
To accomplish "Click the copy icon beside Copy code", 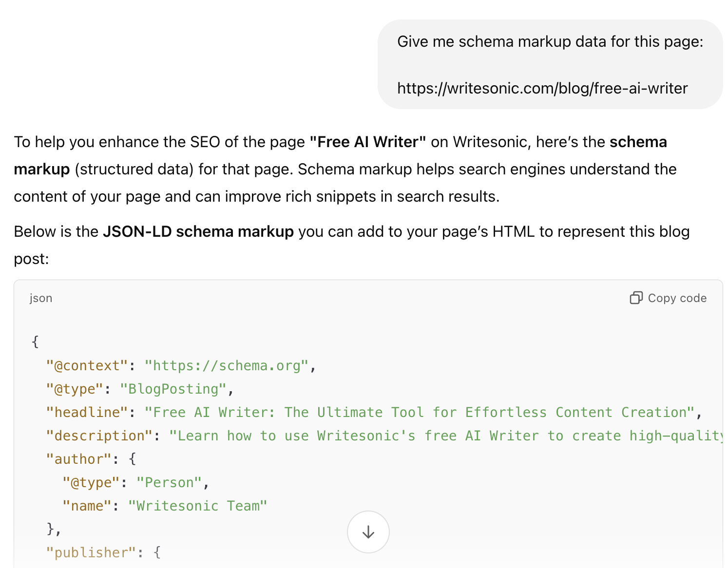I will [x=636, y=298].
